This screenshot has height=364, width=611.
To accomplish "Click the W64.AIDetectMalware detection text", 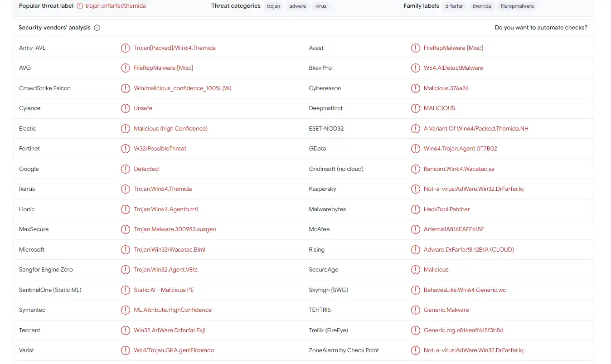I will (453, 68).
